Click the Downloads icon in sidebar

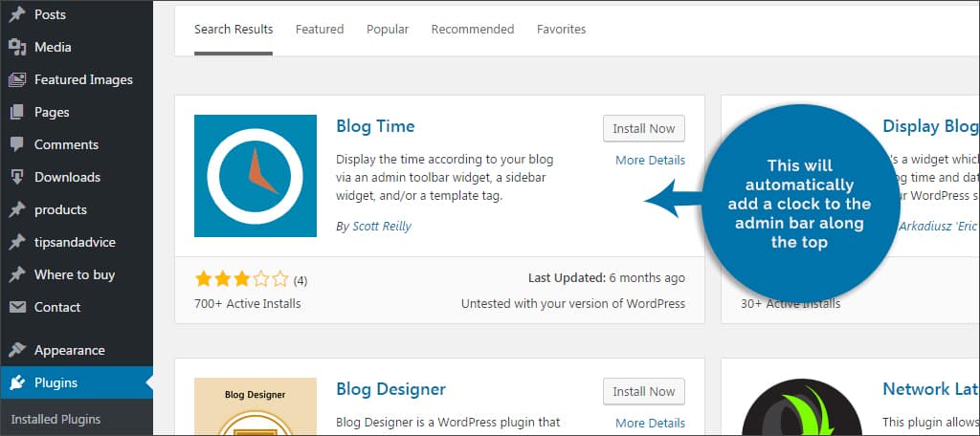pos(17,177)
